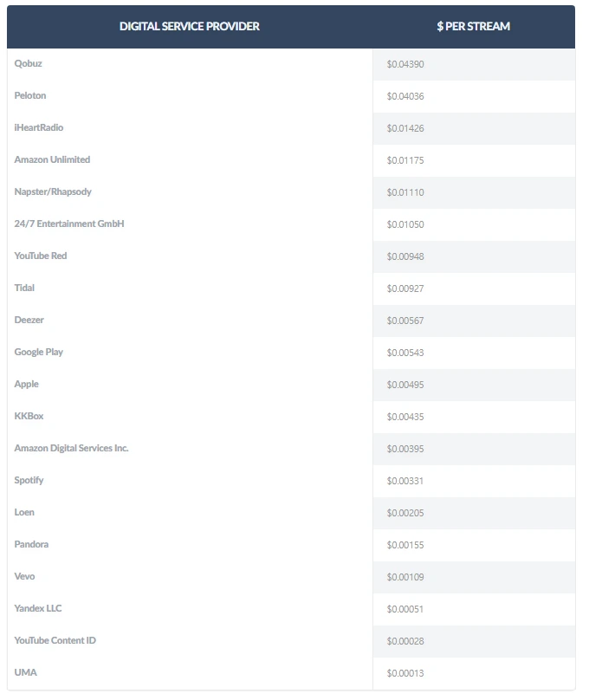Click the Napster/Rhapsody provider entry
The height and width of the screenshot is (700, 589).
[53, 192]
